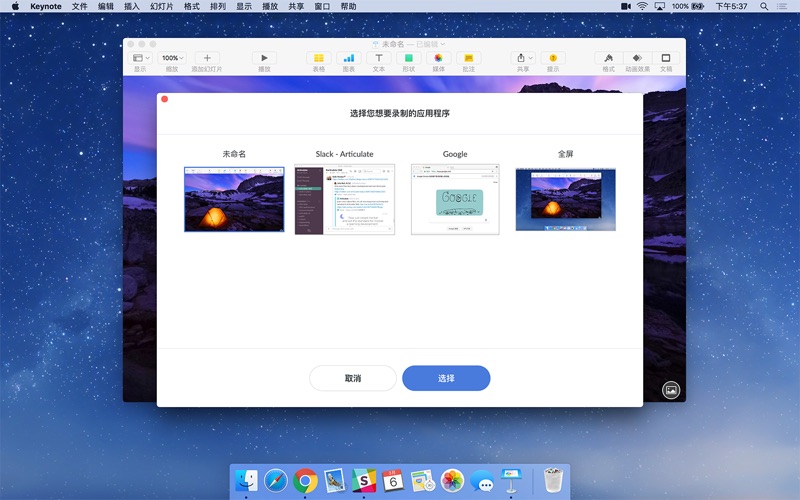800x500 pixels.
Task: Expand the document title dropdown chevron
Action: (443, 44)
